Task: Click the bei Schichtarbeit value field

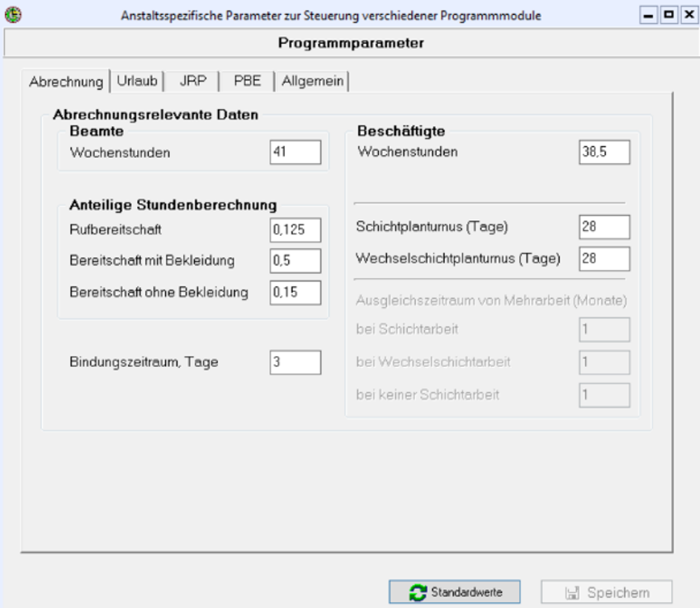Action: (604, 330)
